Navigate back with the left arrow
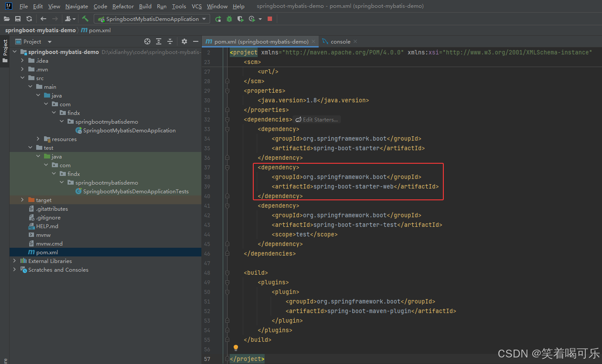This screenshot has height=364, width=602. (43, 19)
